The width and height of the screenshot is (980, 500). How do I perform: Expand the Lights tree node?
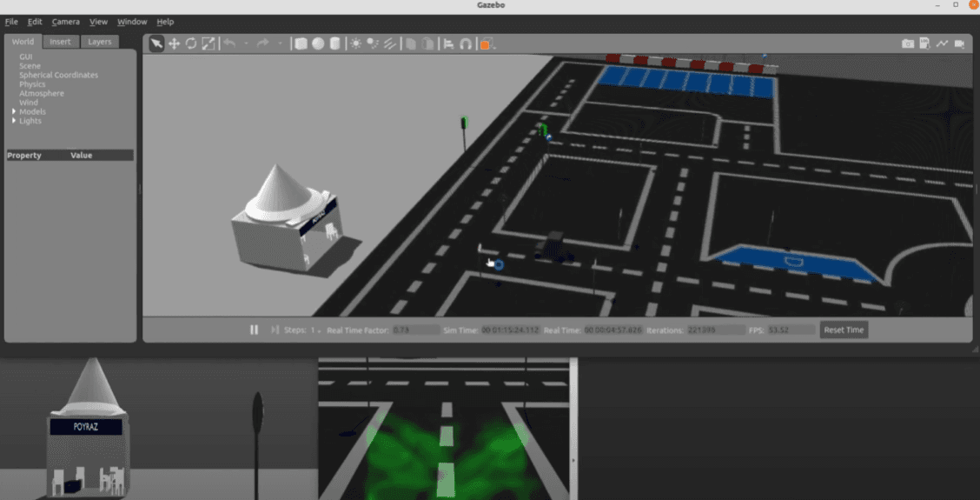pyautogui.click(x=14, y=121)
